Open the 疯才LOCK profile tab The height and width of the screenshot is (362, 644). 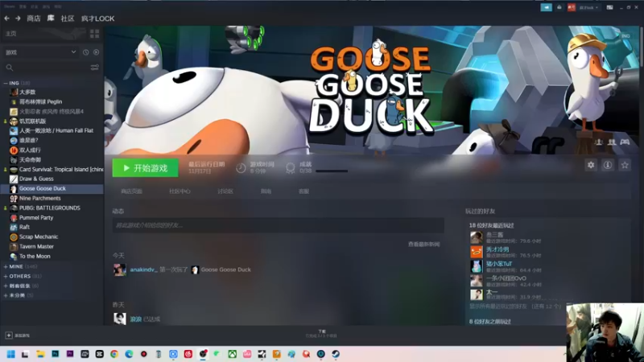click(x=97, y=19)
